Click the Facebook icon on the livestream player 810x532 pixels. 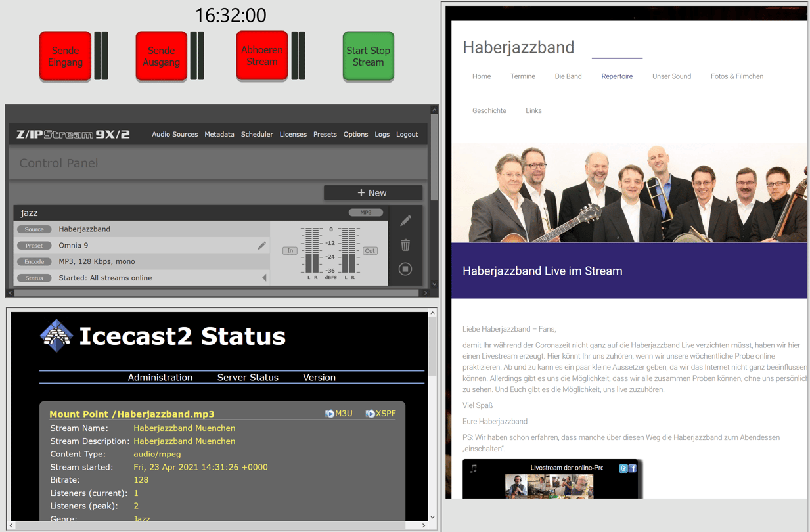point(633,468)
